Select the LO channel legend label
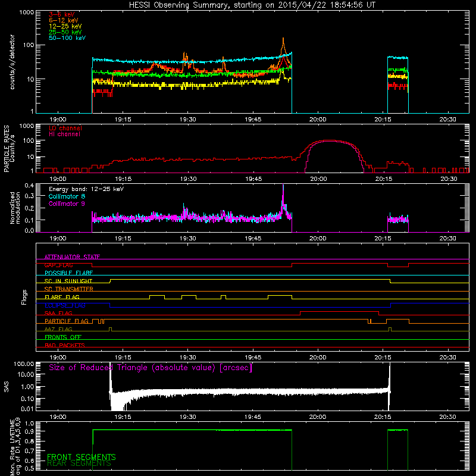 click(x=65, y=128)
